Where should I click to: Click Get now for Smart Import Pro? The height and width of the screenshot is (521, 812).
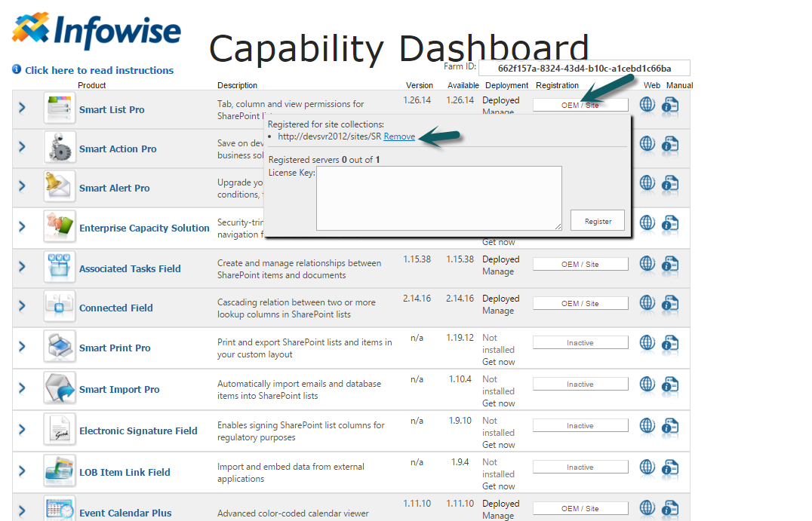499,403
